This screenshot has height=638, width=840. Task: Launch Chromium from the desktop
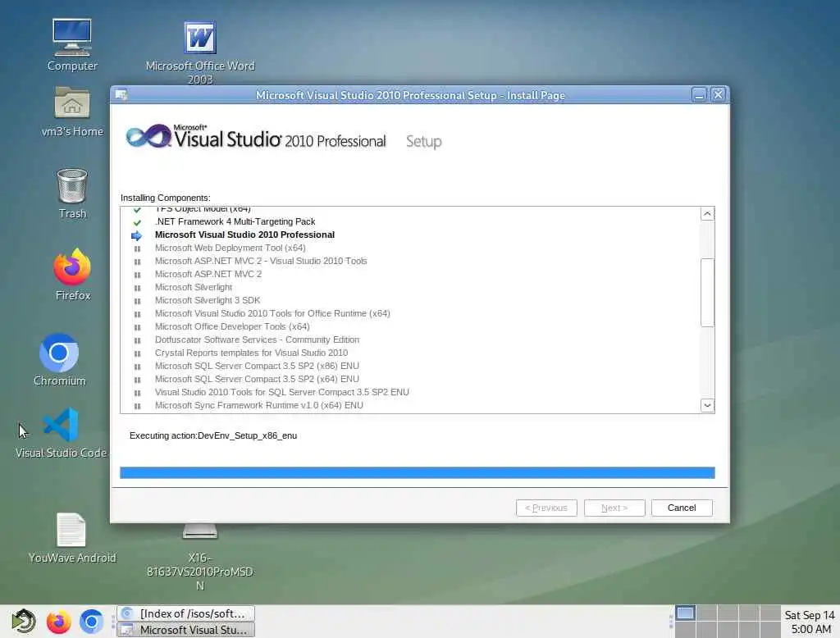pyautogui.click(x=59, y=353)
